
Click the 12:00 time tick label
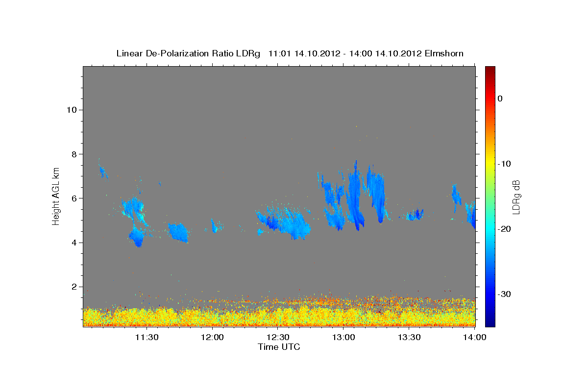tap(213, 337)
